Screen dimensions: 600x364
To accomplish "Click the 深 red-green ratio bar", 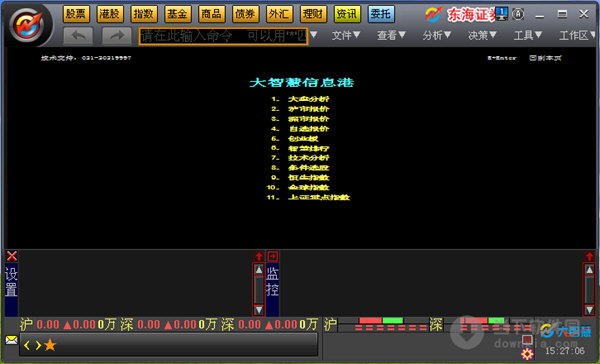I will (x=482, y=320).
